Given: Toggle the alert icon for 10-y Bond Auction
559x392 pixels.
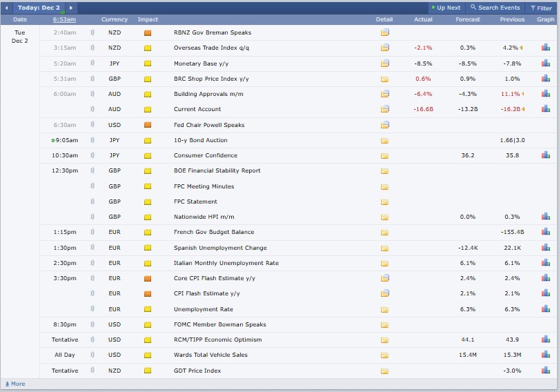Looking at the screenshot, I should (x=92, y=140).
